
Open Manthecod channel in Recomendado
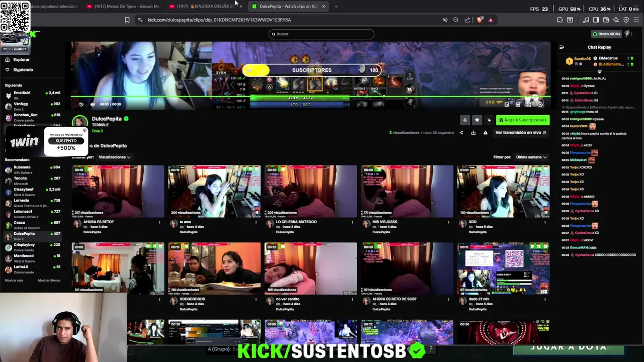(x=33, y=258)
